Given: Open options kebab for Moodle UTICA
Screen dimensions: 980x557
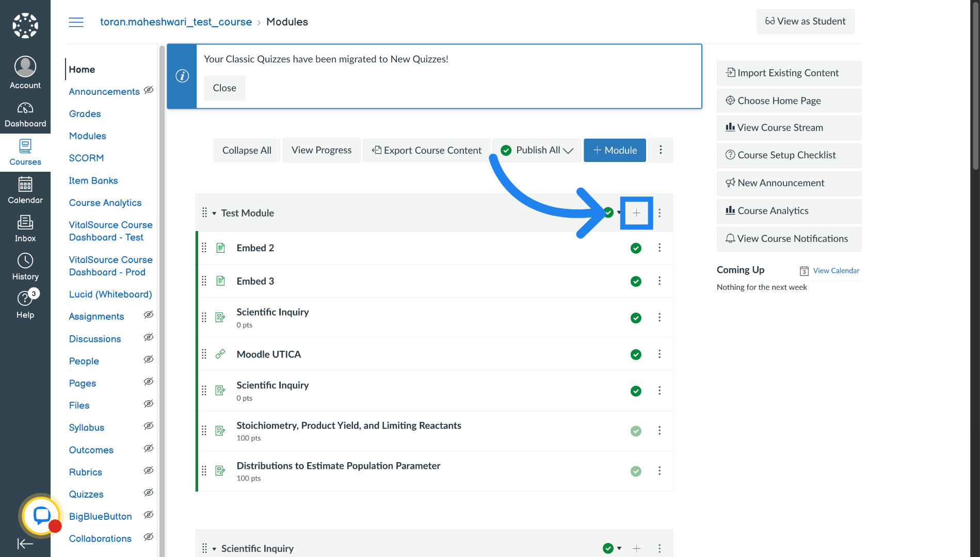Looking at the screenshot, I should tap(660, 354).
